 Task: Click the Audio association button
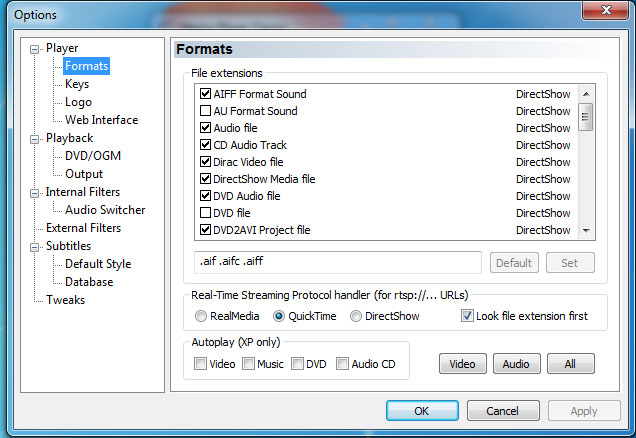pos(516,364)
